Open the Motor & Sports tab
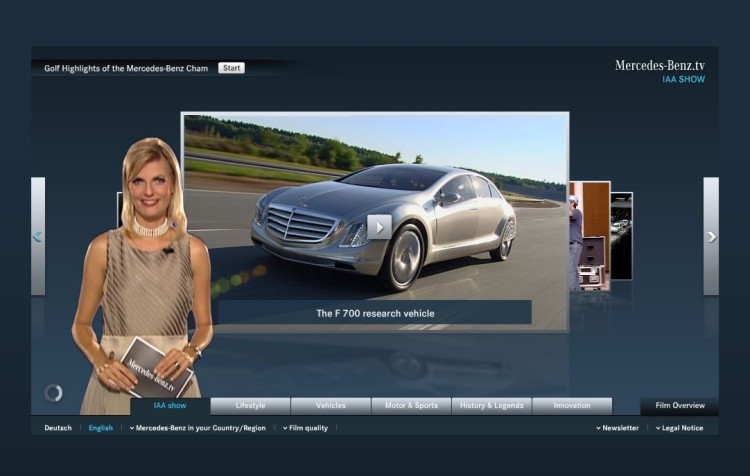Image resolution: width=750 pixels, height=476 pixels. [x=411, y=406]
